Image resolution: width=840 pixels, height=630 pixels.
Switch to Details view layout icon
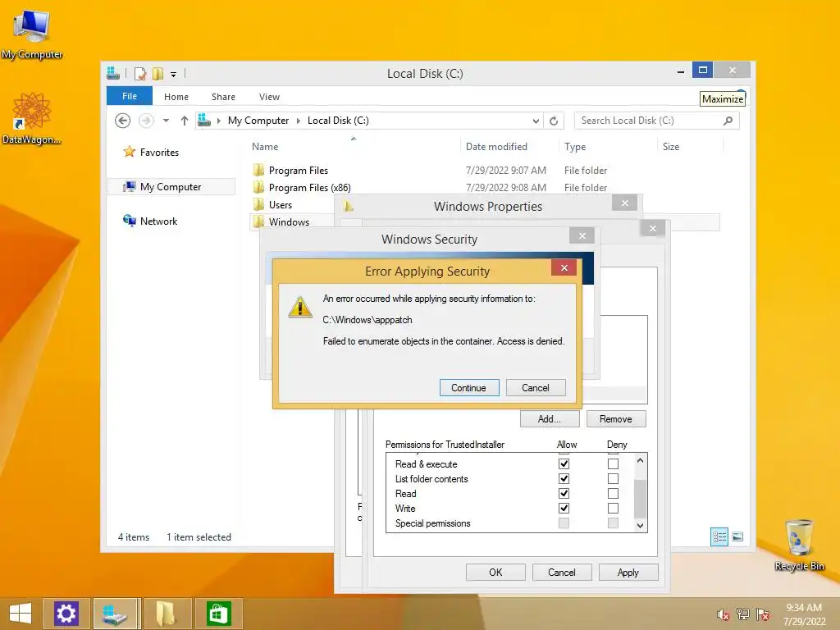point(719,536)
